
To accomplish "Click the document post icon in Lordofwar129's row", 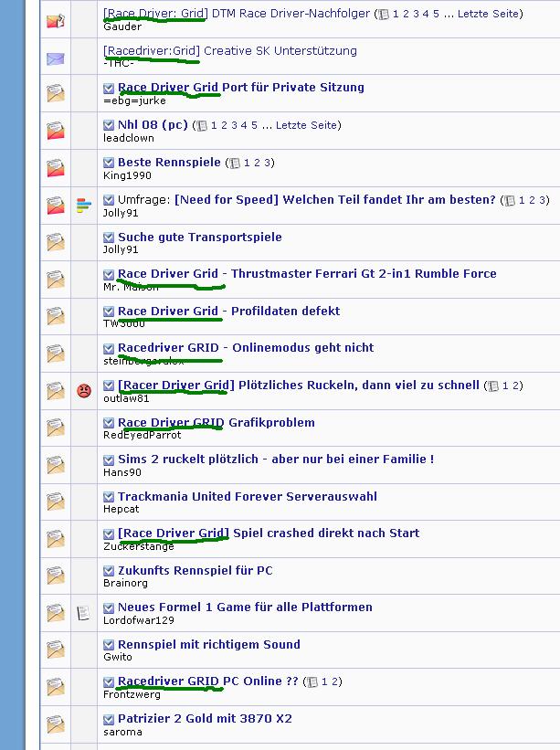I will (x=83, y=613).
